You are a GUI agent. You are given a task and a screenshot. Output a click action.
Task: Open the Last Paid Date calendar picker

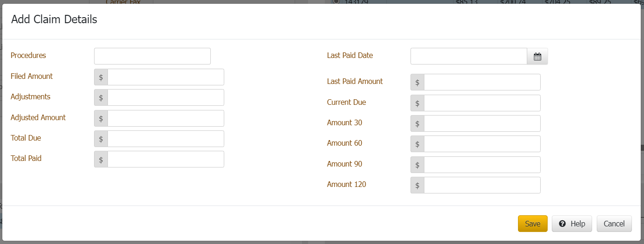tap(537, 57)
